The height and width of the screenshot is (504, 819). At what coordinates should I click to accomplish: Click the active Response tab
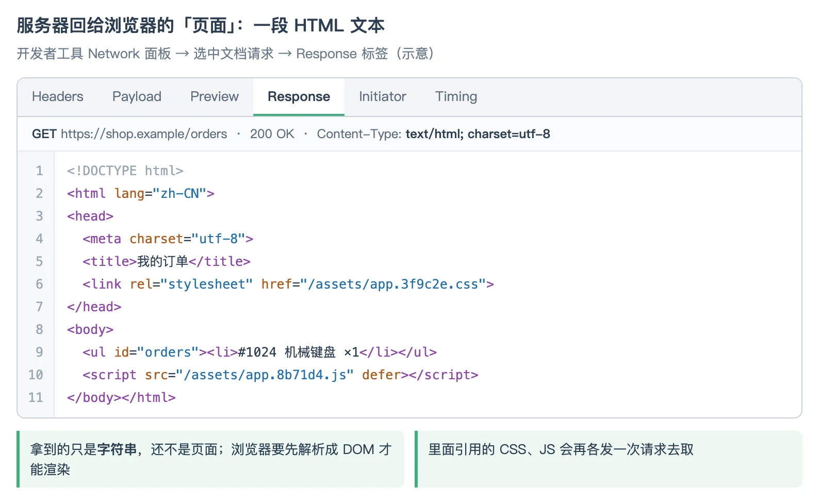click(x=299, y=97)
